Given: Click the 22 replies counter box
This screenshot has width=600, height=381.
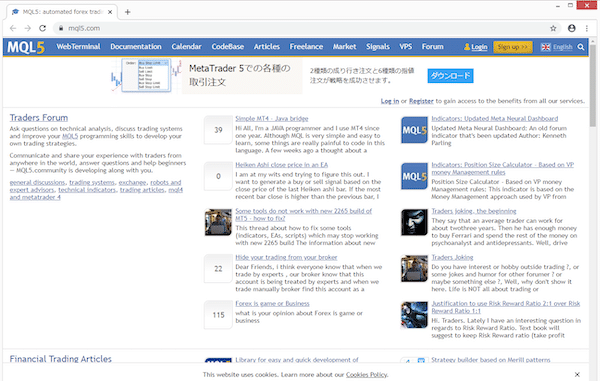Looking at the screenshot, I should (x=218, y=269).
